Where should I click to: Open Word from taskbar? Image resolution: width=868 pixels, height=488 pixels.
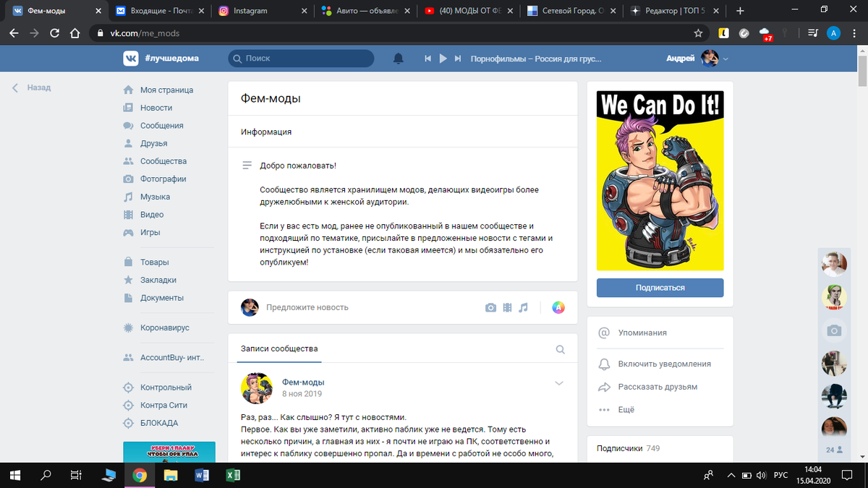[203, 475]
